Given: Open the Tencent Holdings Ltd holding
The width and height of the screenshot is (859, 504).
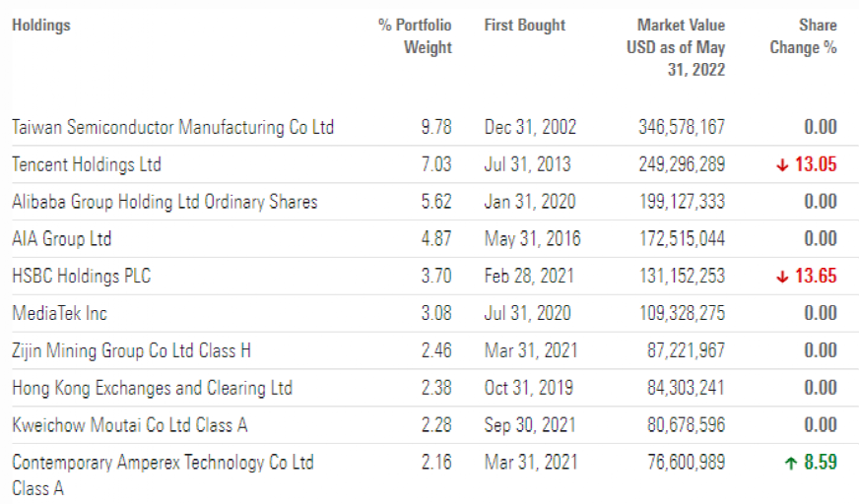Looking at the screenshot, I should coord(87,164).
